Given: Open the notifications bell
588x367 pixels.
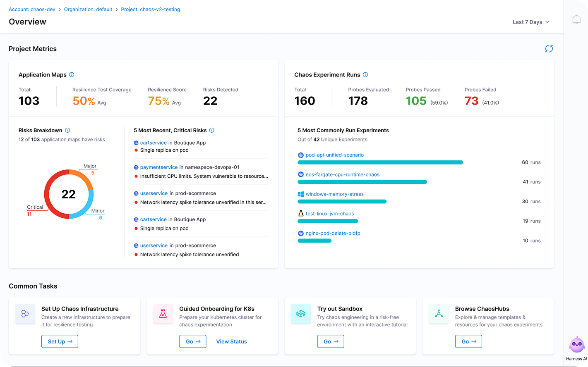Looking at the screenshot, I should [x=576, y=20].
